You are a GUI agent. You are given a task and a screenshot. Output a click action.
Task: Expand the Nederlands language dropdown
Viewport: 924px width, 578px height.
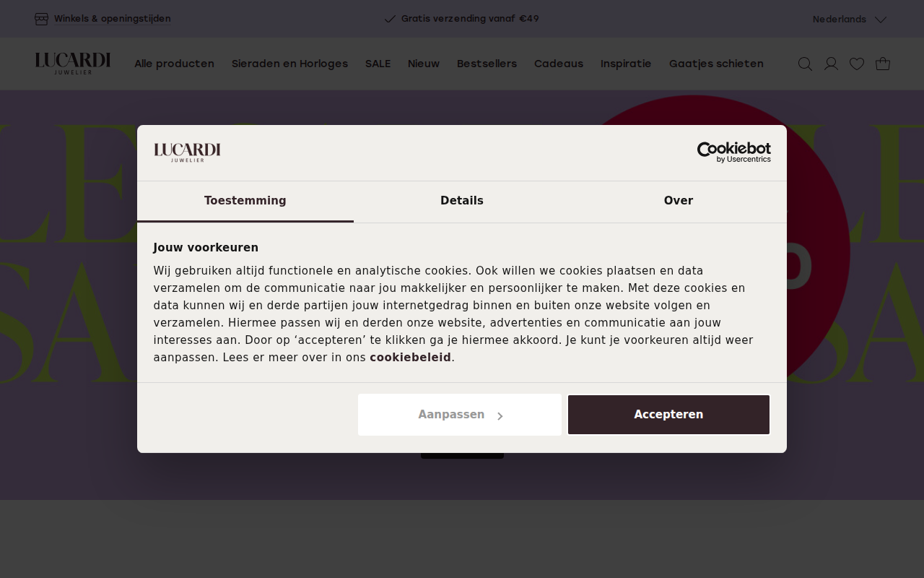coord(849,20)
